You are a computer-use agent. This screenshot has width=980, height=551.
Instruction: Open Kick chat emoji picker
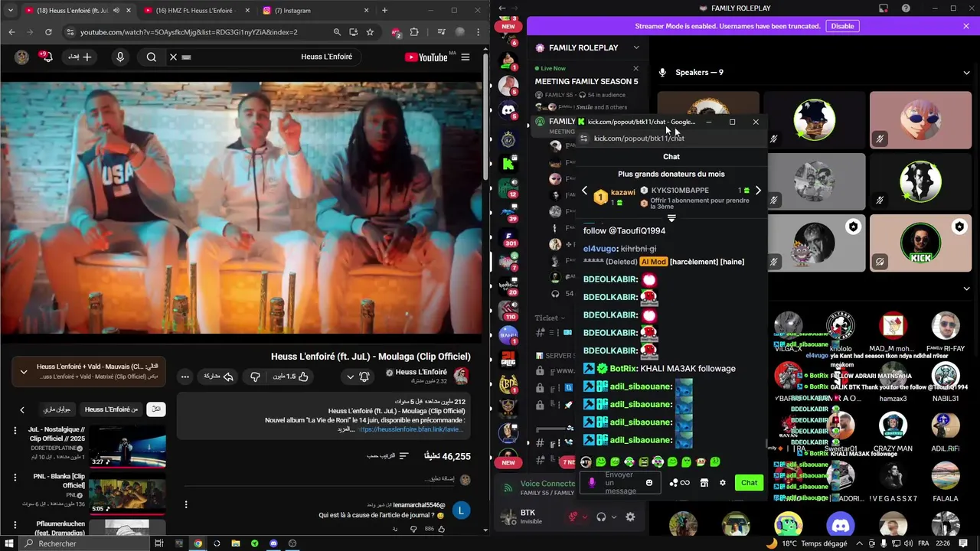tap(649, 483)
